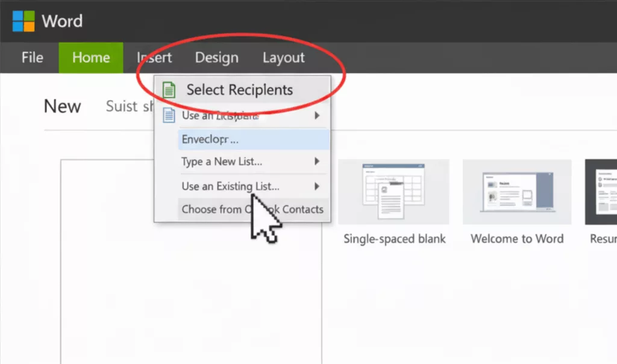Click the green document icon beside Select Recipients
Screen dimensions: 617x364
[x=169, y=90]
